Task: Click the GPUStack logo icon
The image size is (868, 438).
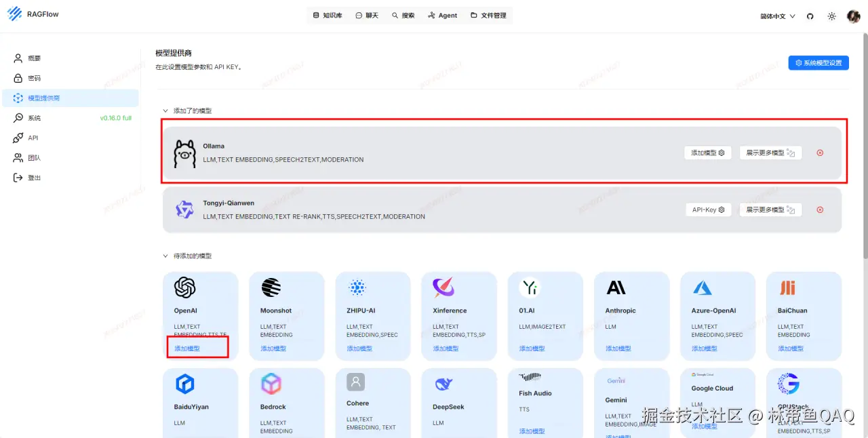Action: click(x=789, y=384)
